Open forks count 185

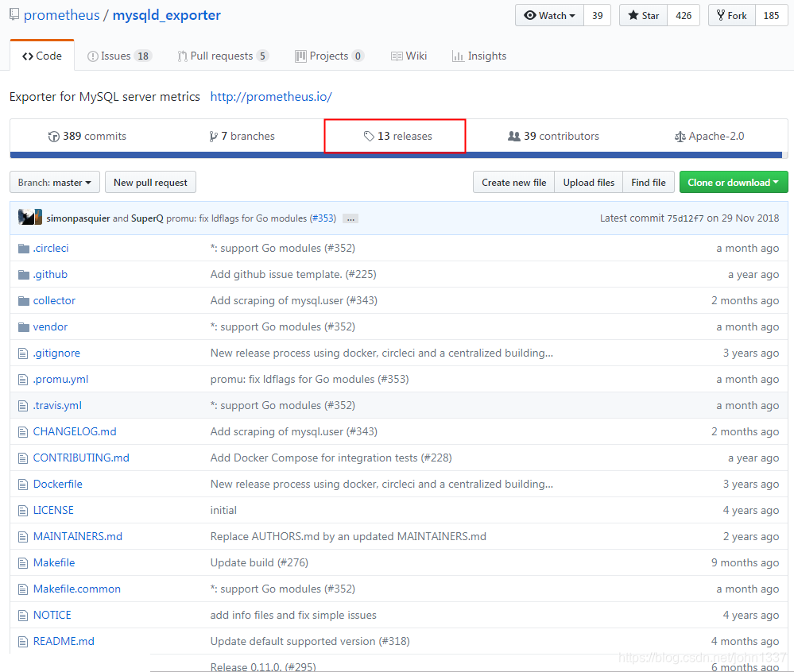click(x=771, y=15)
